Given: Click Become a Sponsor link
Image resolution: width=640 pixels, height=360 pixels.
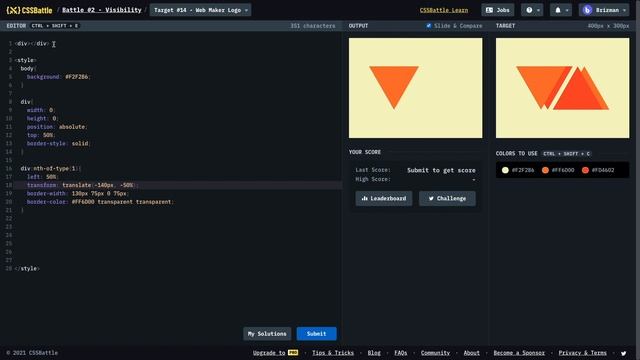Looking at the screenshot, I should pyautogui.click(x=519, y=353).
